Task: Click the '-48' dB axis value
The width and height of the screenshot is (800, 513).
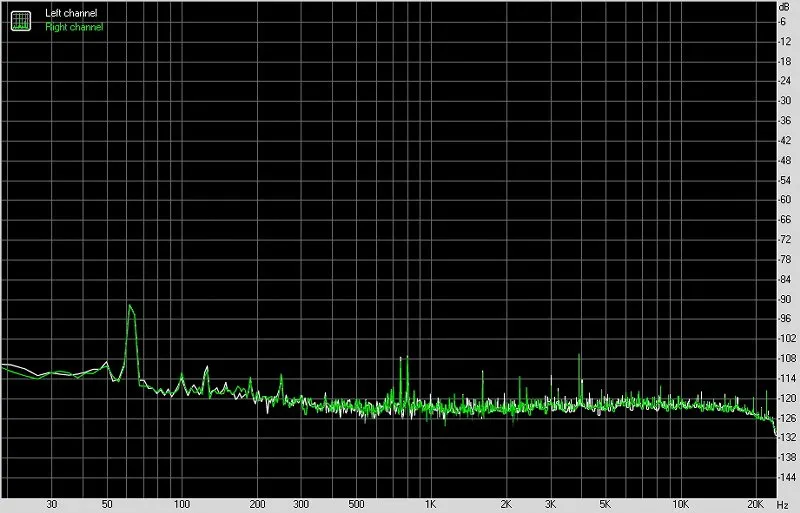Action: click(785, 161)
